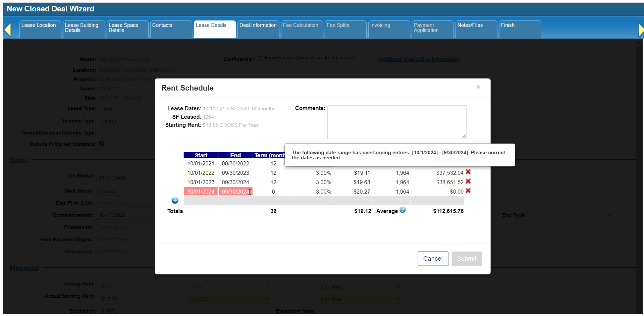Click into the Comments text area
Screen dimensions: 644x316
point(396,122)
